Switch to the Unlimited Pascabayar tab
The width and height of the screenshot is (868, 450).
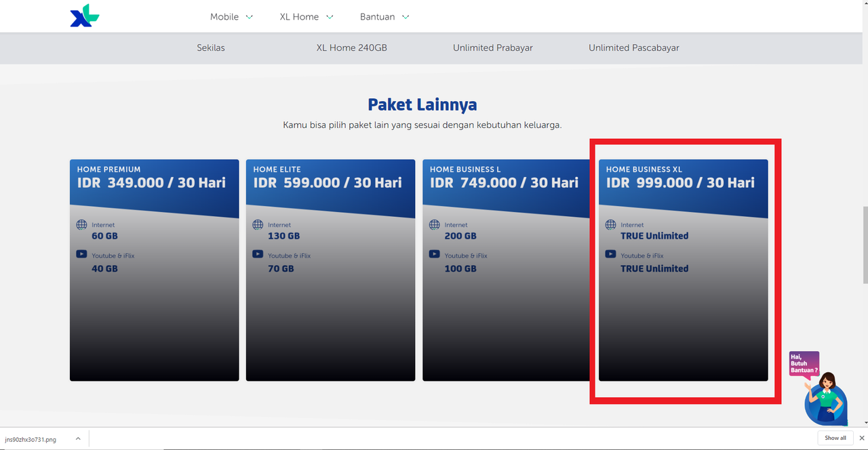(634, 48)
